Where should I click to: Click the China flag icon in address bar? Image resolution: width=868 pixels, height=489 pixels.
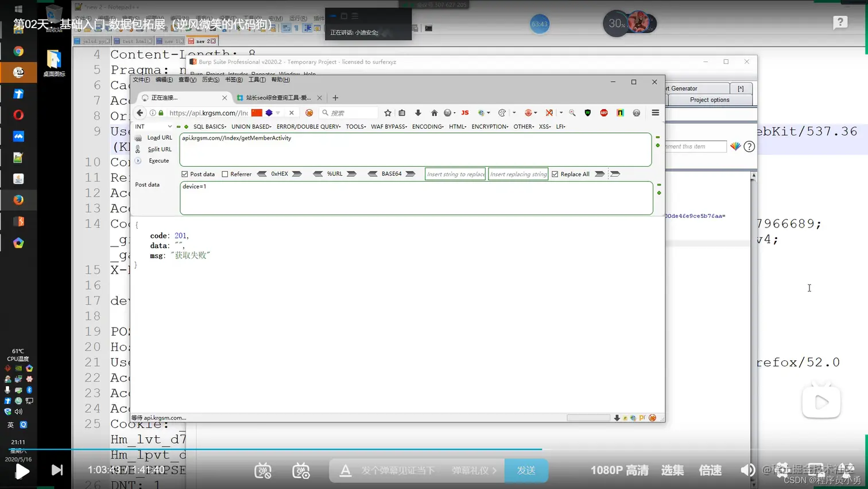pyautogui.click(x=257, y=113)
